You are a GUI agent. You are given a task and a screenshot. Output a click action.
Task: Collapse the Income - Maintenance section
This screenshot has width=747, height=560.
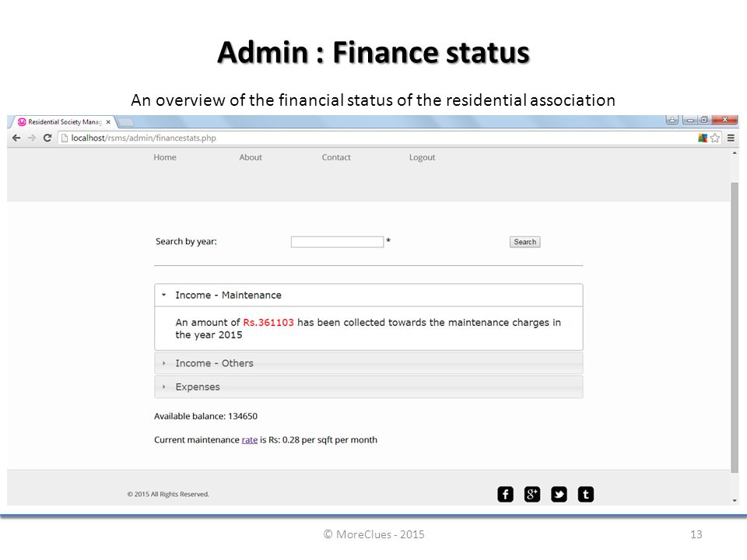coord(368,296)
